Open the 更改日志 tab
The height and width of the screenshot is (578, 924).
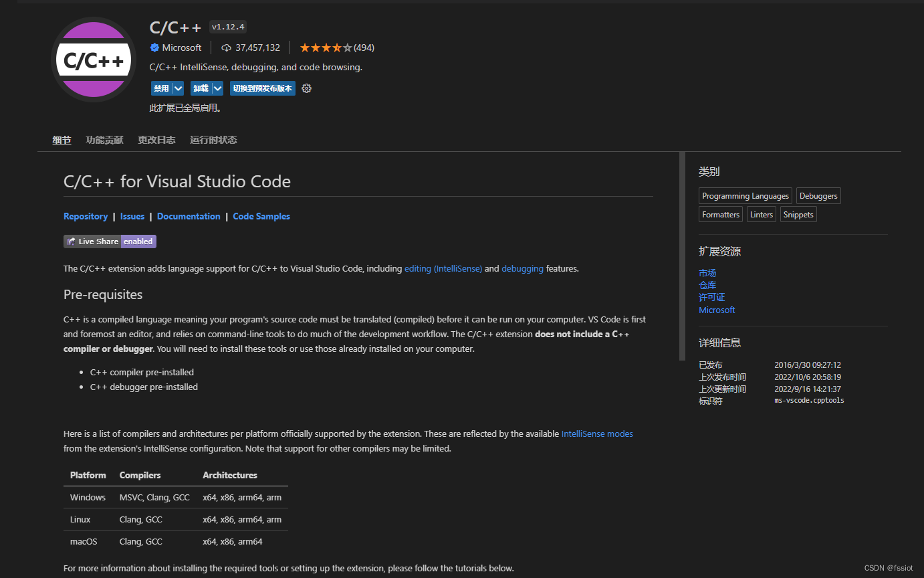(x=156, y=140)
